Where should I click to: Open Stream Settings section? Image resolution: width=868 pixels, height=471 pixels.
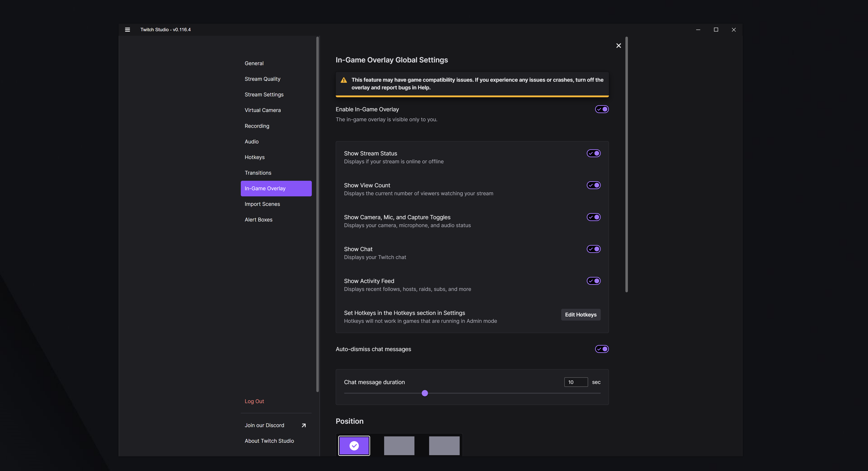276,94
